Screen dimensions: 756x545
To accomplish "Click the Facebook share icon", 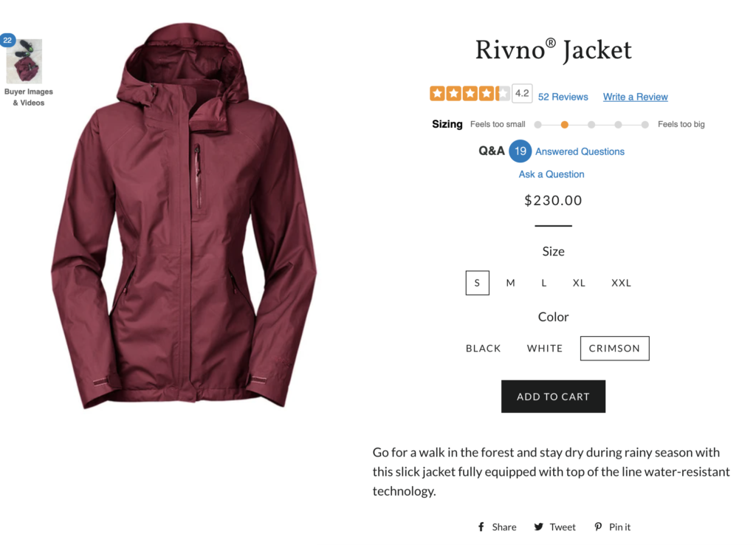I will (x=481, y=527).
